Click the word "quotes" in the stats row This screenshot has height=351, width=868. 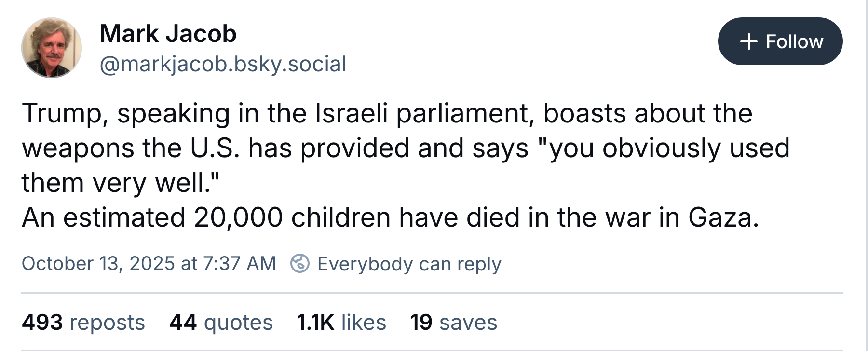[x=238, y=322]
